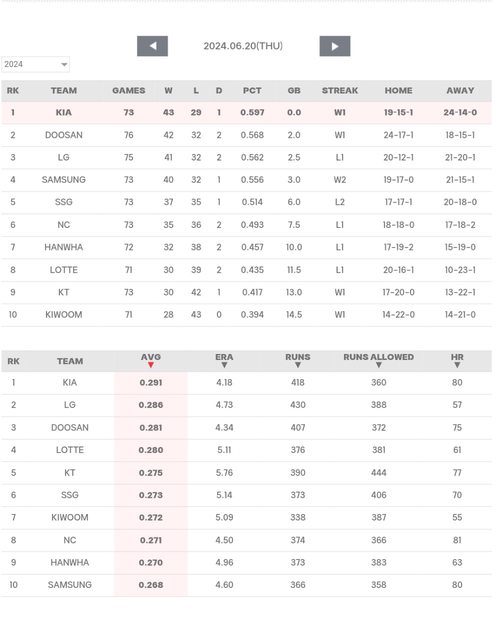Click the PCT column header
The image size is (502, 640).
(252, 91)
